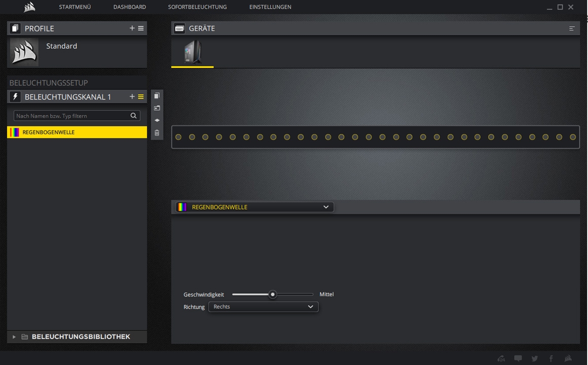Click the Richtung label
Screen dimensions: 588x365
click(194, 307)
